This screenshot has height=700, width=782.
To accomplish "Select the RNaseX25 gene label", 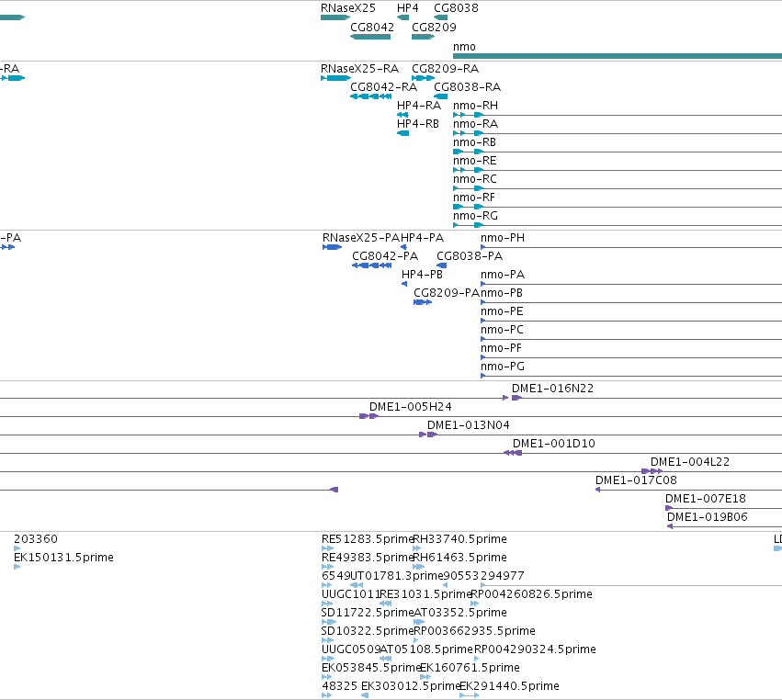I will [348, 8].
